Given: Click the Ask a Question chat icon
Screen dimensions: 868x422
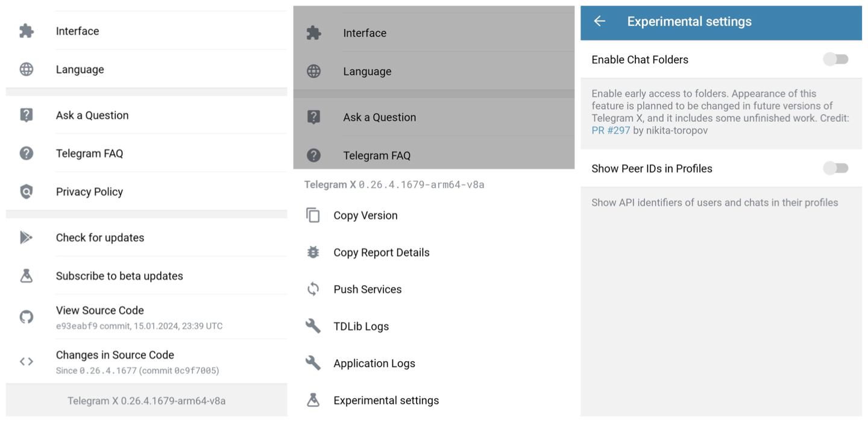Looking at the screenshot, I should pyautogui.click(x=27, y=115).
